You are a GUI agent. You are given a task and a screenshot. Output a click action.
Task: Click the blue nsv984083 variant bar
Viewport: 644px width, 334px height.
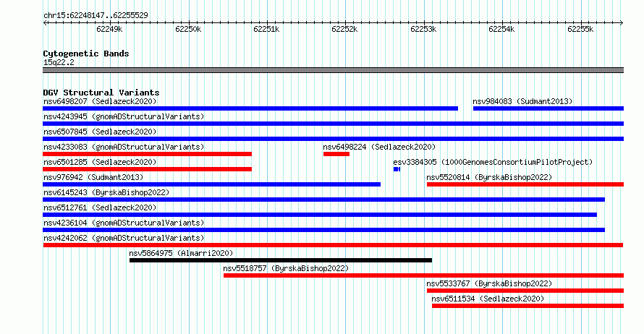pyautogui.click(x=548, y=108)
